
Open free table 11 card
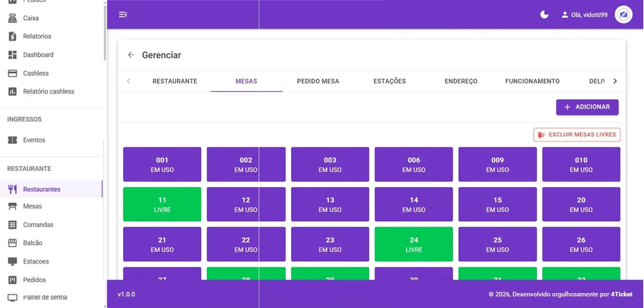[x=162, y=204]
